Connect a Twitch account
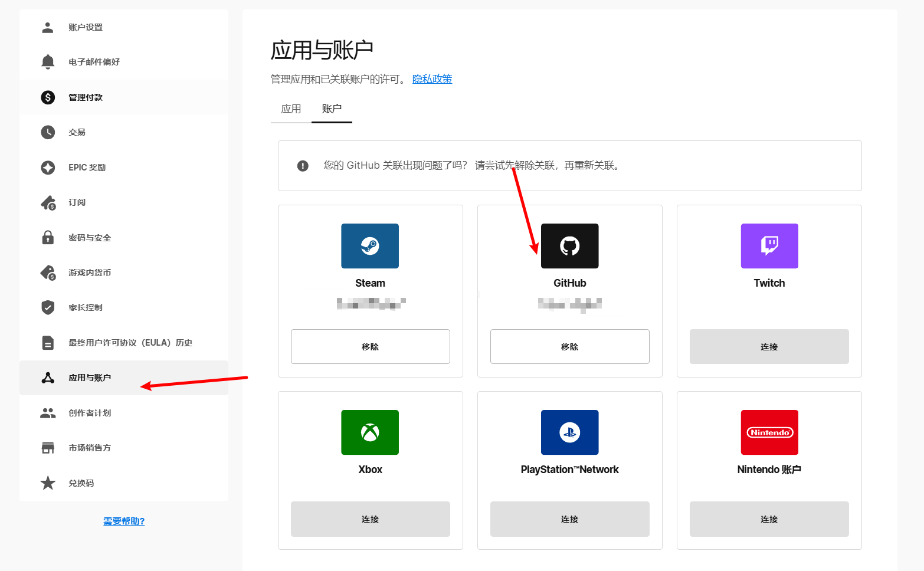The width and height of the screenshot is (924, 571). pyautogui.click(x=769, y=347)
